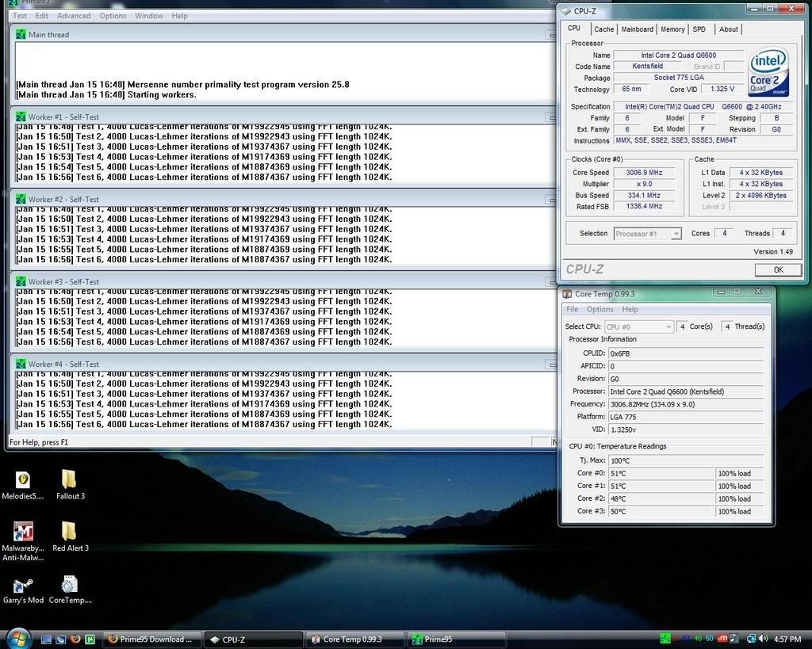
Task: Open Prime95 Options menu
Action: [x=113, y=16]
